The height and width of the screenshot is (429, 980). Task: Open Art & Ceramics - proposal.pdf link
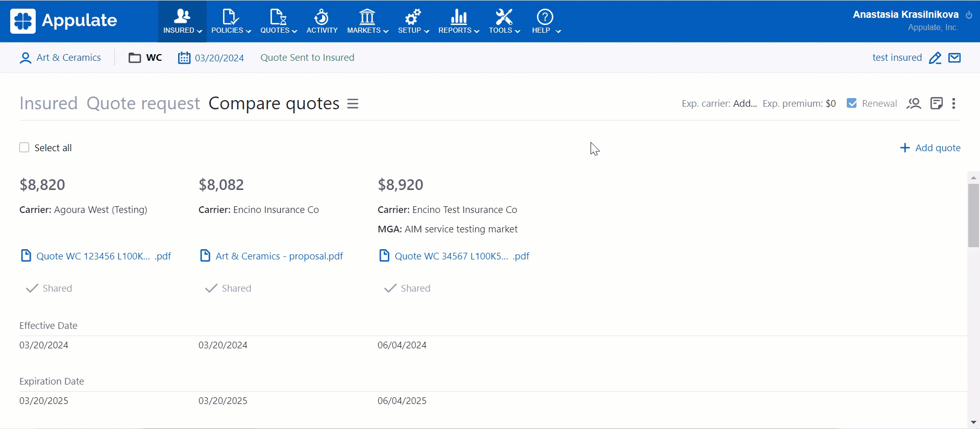(279, 256)
